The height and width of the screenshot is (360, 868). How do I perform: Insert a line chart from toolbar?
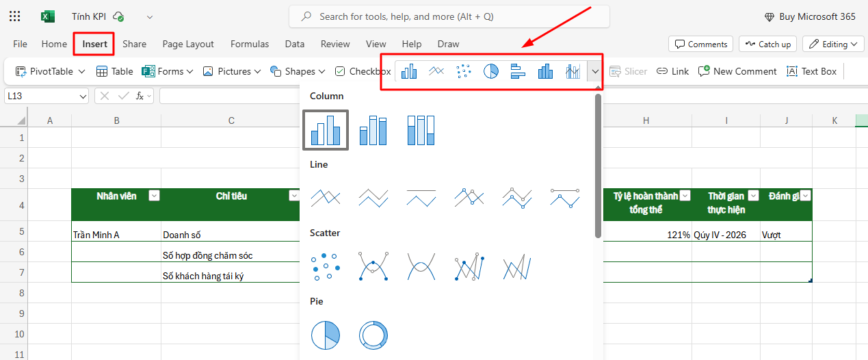tap(436, 71)
